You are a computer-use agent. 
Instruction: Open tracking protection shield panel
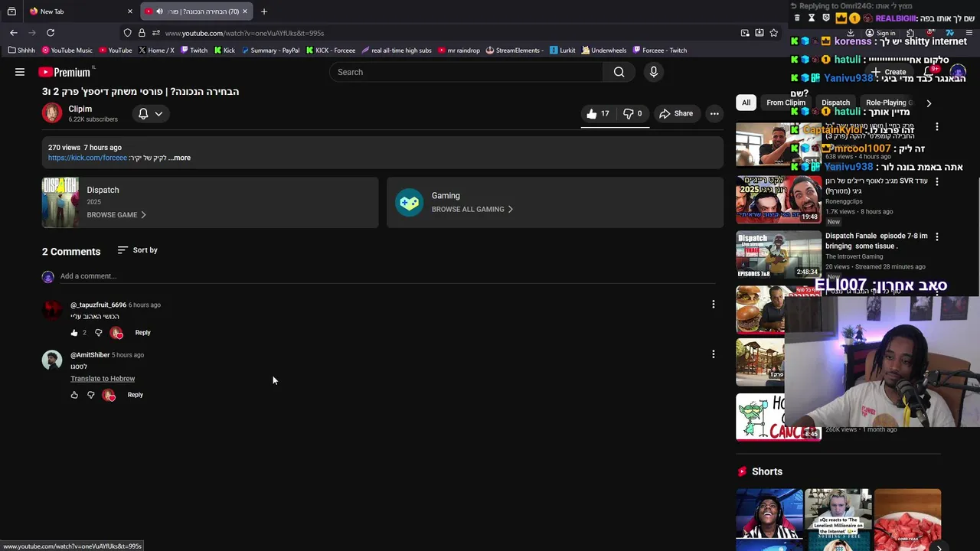(x=127, y=33)
